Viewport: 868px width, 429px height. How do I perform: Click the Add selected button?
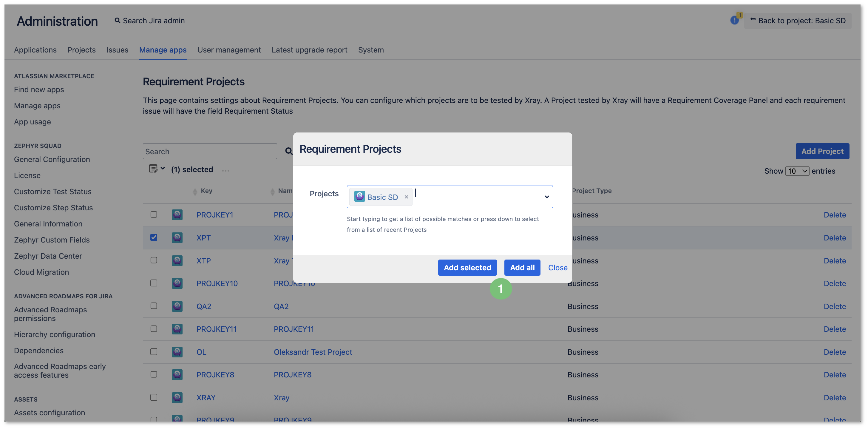pos(467,268)
